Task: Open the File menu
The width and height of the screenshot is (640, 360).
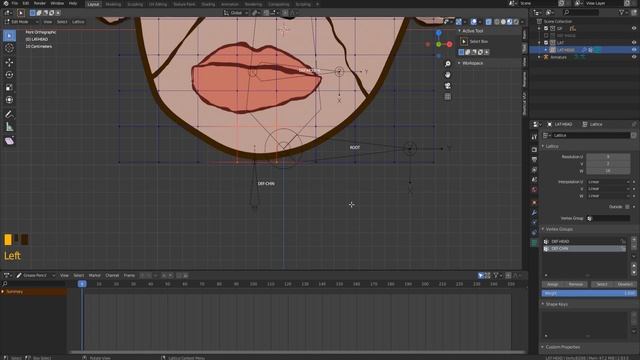Action: (x=15, y=3)
